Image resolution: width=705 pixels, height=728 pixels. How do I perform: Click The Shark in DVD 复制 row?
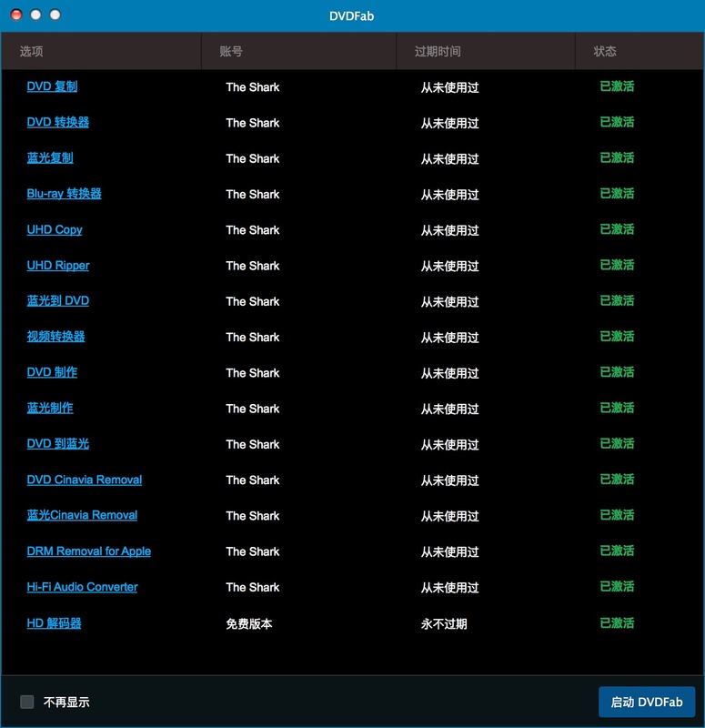tap(253, 86)
